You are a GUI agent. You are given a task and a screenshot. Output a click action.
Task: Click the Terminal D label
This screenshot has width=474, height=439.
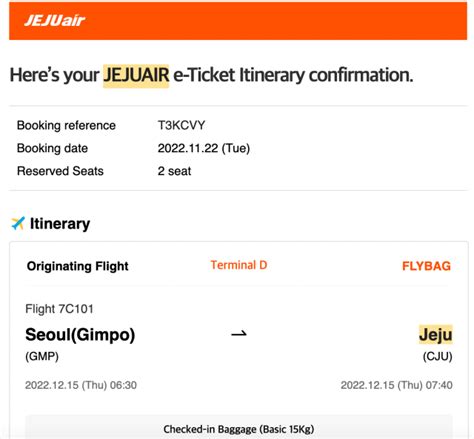[x=239, y=265]
